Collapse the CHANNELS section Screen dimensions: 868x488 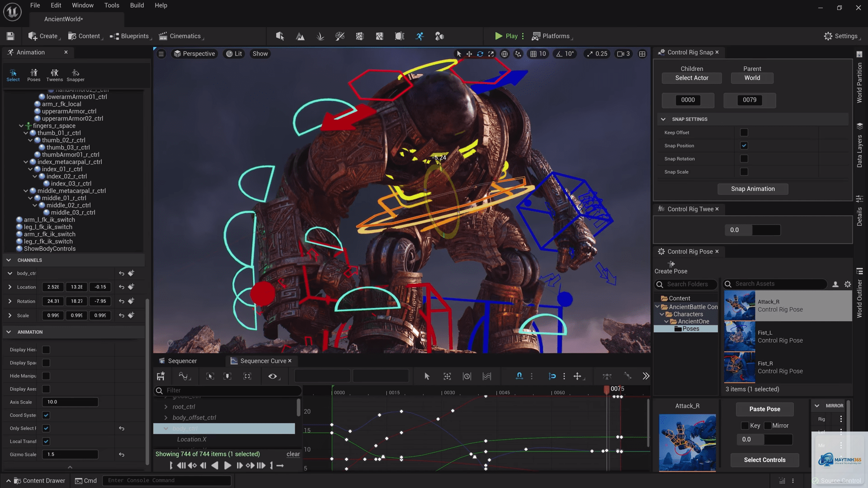tap(9, 260)
